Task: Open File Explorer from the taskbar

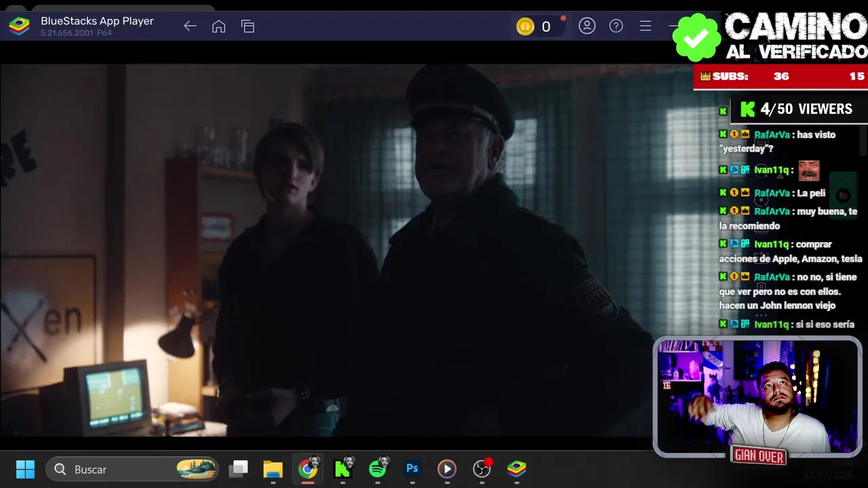Action: (x=273, y=469)
